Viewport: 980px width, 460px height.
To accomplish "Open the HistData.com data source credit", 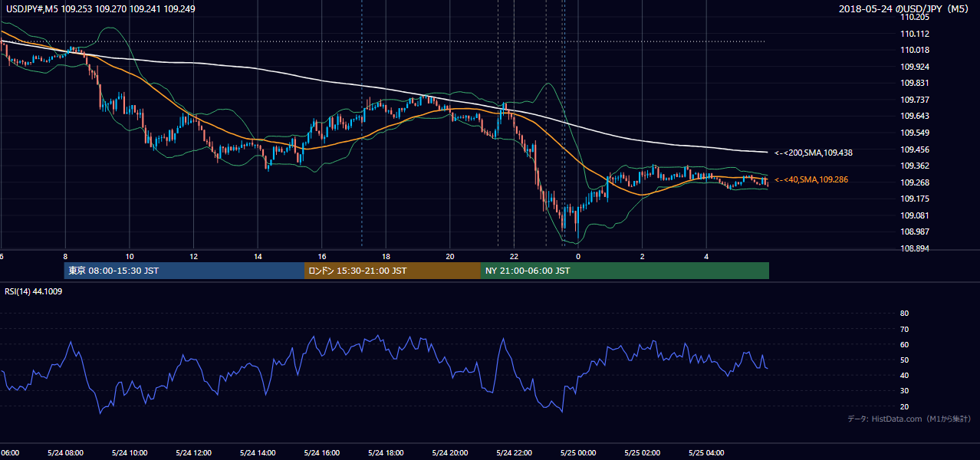I will point(909,419).
